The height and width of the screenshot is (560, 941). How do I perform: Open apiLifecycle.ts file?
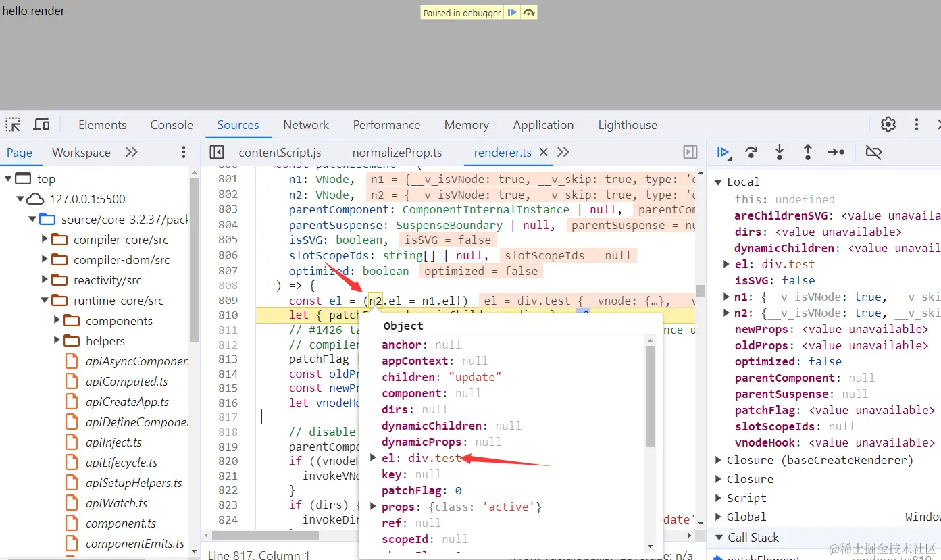(122, 463)
